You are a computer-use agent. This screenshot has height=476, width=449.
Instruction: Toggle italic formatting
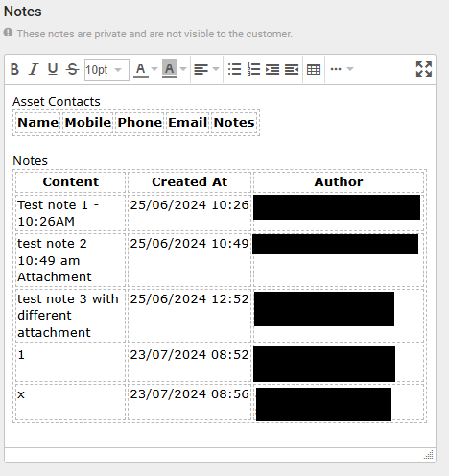(x=34, y=69)
